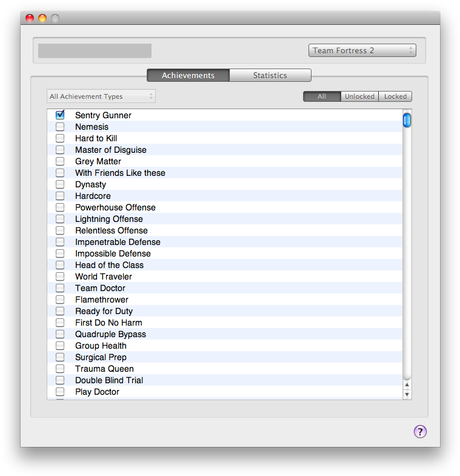Screen dimensions: 460x476
Task: Select the Sentry Gunner row text
Action: click(103, 115)
